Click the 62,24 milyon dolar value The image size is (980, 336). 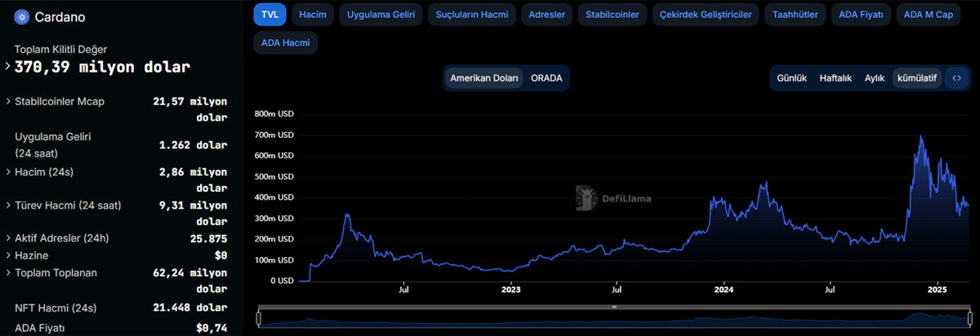[x=189, y=281]
